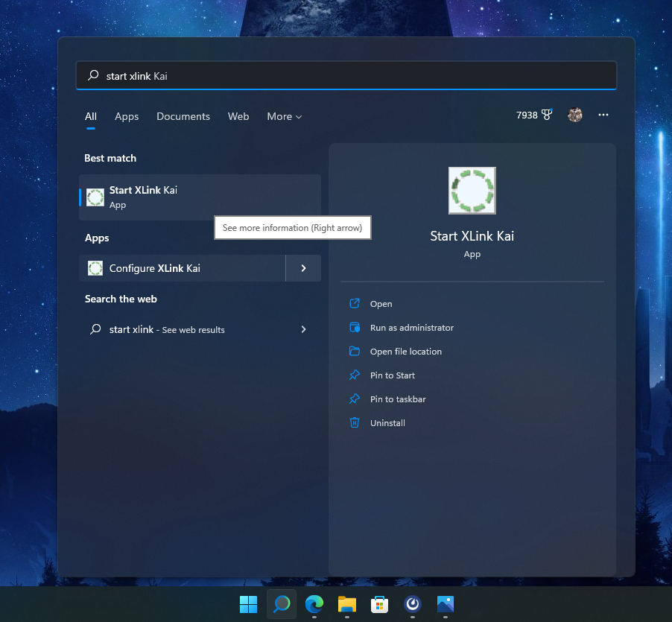Expand the start xlink web results arrow
Image resolution: width=672 pixels, height=622 pixels.
[x=303, y=329]
